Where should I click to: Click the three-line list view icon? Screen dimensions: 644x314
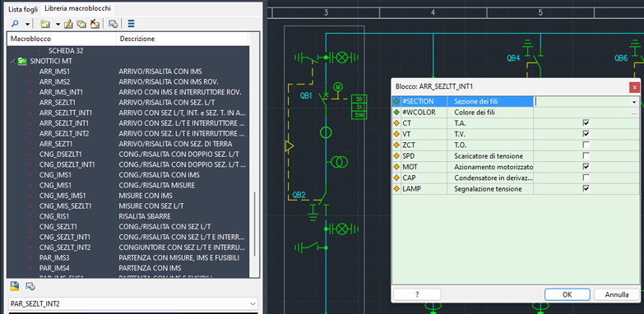[132, 24]
